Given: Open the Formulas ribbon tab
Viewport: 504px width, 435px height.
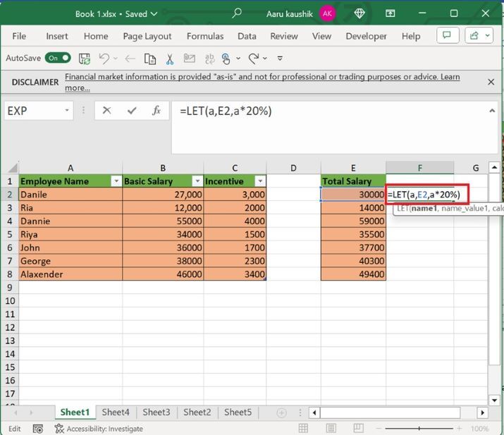Looking at the screenshot, I should coord(205,36).
